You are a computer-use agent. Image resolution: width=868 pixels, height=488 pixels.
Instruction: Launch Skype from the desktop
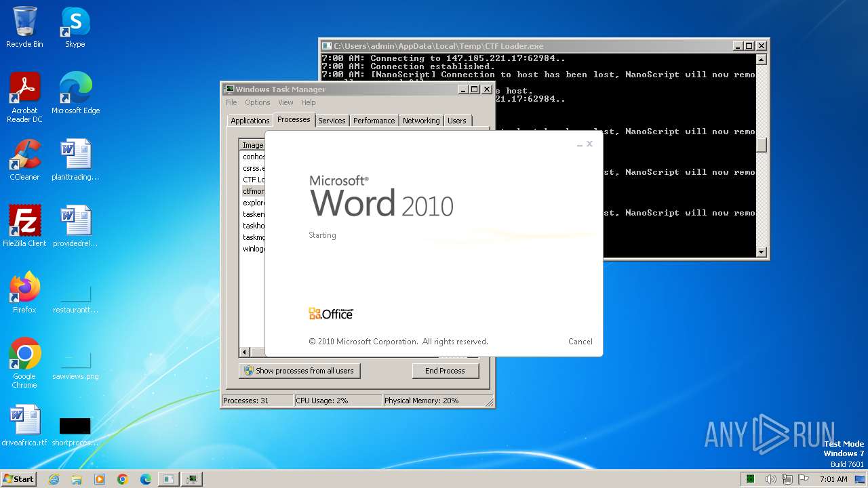pos(75,27)
